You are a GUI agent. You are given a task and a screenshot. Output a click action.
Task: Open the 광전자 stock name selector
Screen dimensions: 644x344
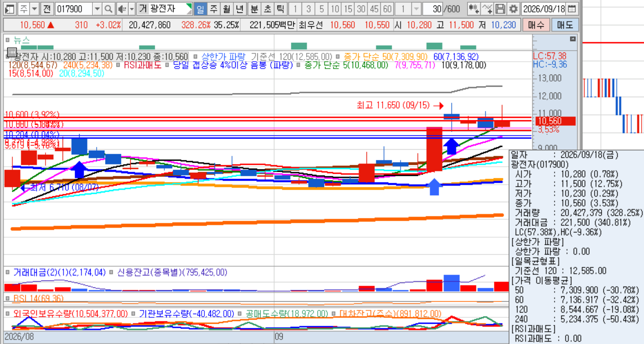[170, 9]
